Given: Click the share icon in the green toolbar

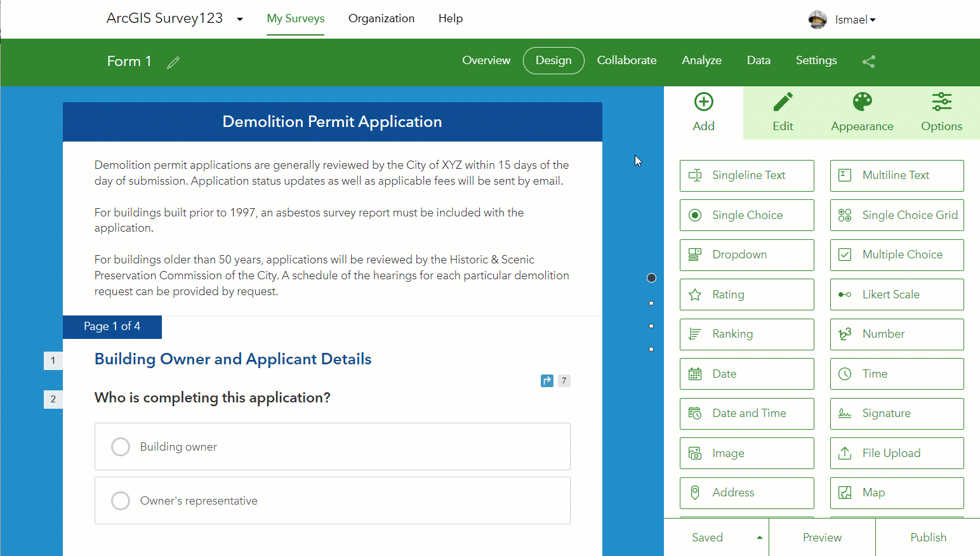Looking at the screenshot, I should tap(869, 62).
